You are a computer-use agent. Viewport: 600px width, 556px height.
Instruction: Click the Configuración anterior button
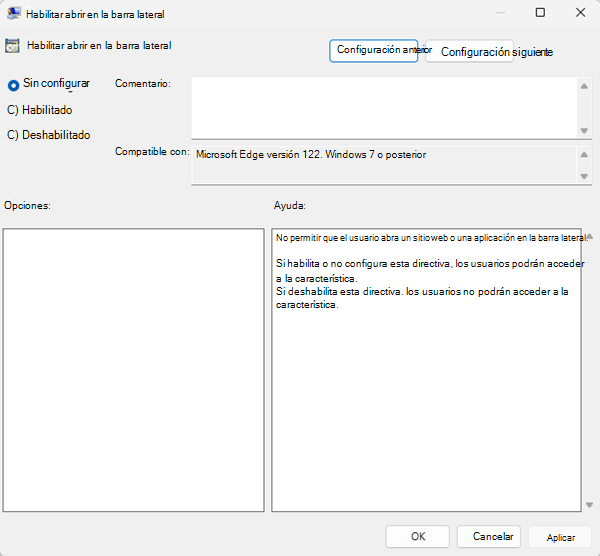pyautogui.click(x=373, y=51)
